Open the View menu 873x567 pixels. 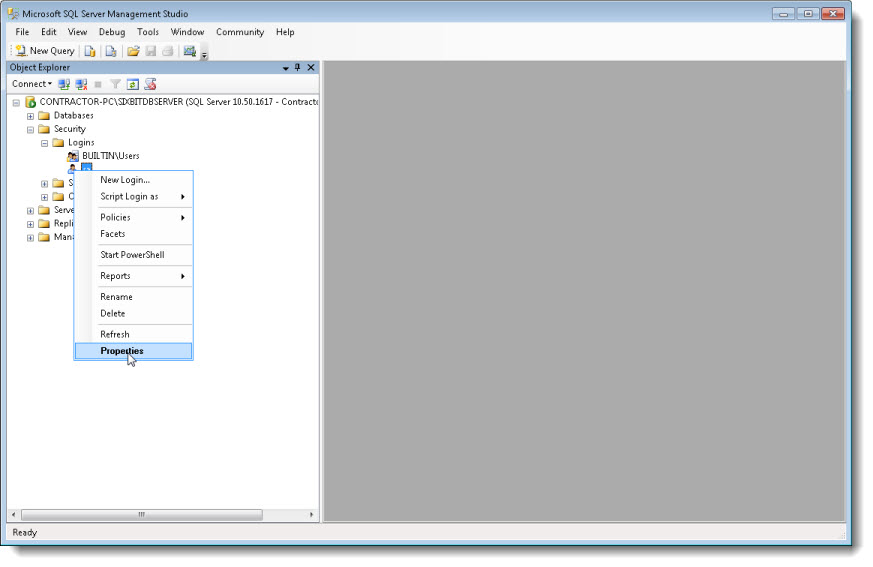point(77,32)
